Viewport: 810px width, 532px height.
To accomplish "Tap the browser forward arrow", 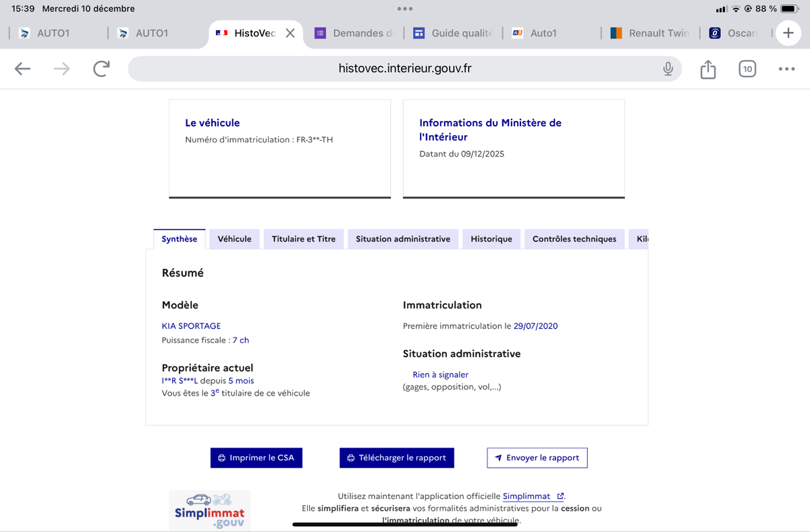I will (62, 69).
